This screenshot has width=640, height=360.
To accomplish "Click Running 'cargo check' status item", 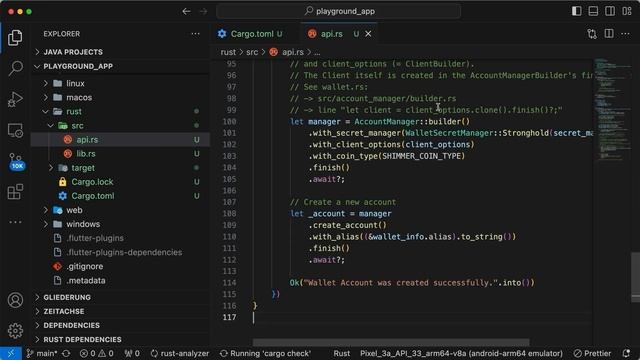I will point(265,353).
